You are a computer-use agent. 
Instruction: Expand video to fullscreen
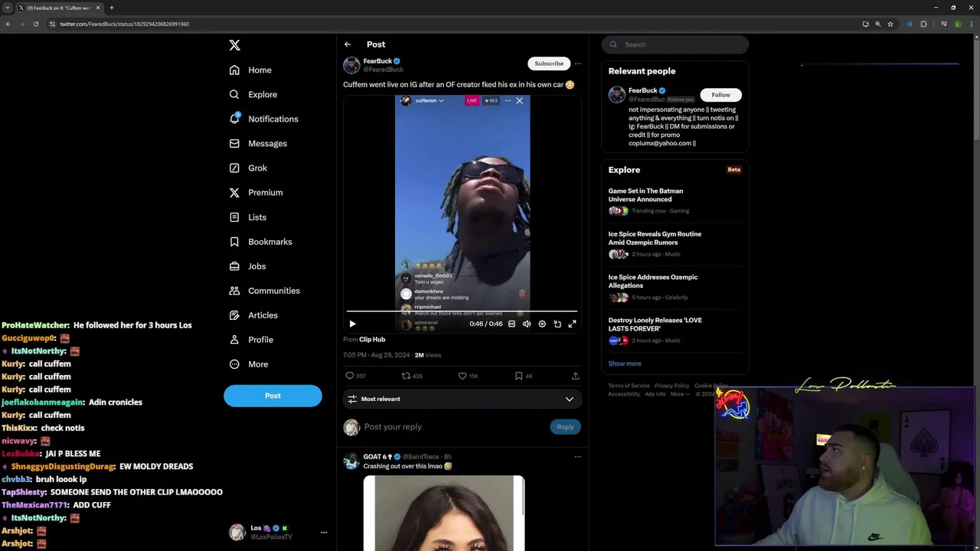(572, 324)
